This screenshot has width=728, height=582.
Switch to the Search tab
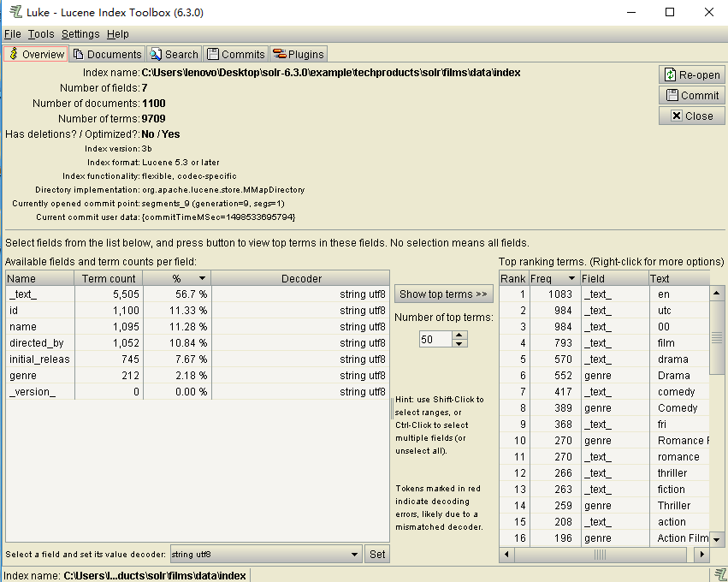pos(175,54)
